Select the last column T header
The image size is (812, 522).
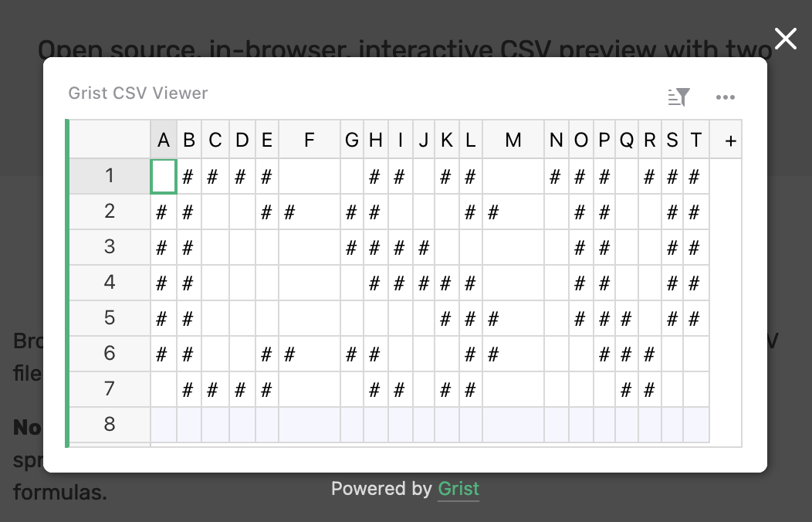click(695, 140)
